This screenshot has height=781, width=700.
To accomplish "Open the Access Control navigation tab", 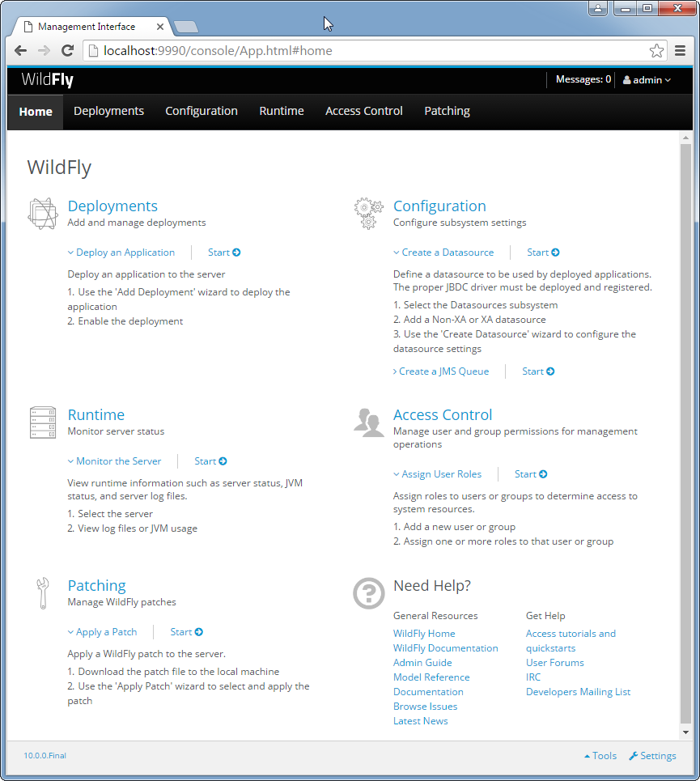I will (364, 111).
